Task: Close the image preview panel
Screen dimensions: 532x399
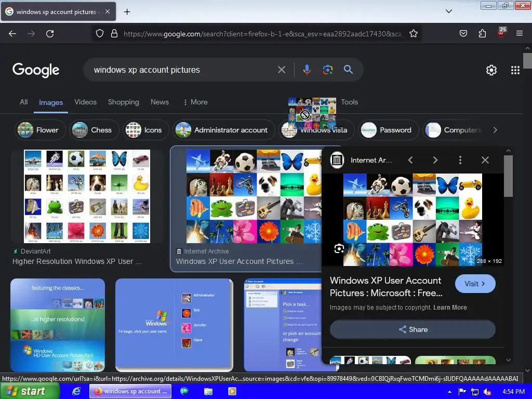Action: coord(485,160)
